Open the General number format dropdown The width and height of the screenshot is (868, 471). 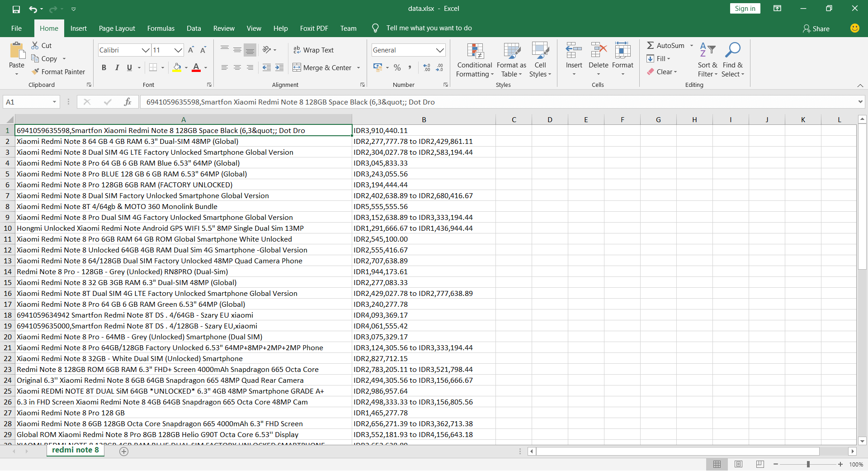(439, 50)
